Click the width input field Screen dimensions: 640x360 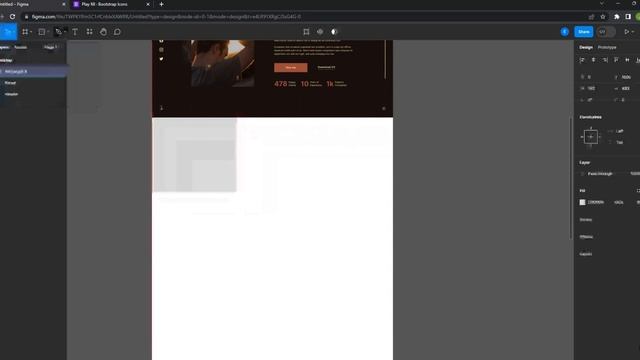pos(594,88)
